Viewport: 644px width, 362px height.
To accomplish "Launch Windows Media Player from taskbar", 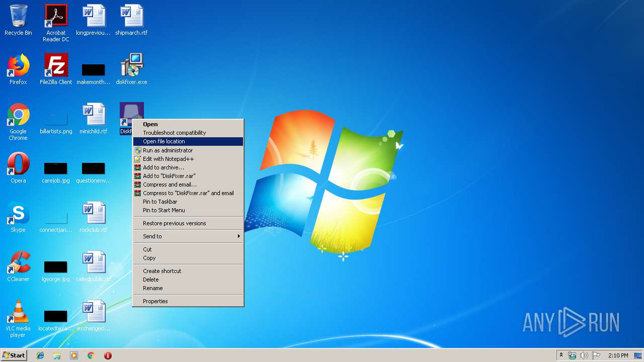I will [74, 355].
